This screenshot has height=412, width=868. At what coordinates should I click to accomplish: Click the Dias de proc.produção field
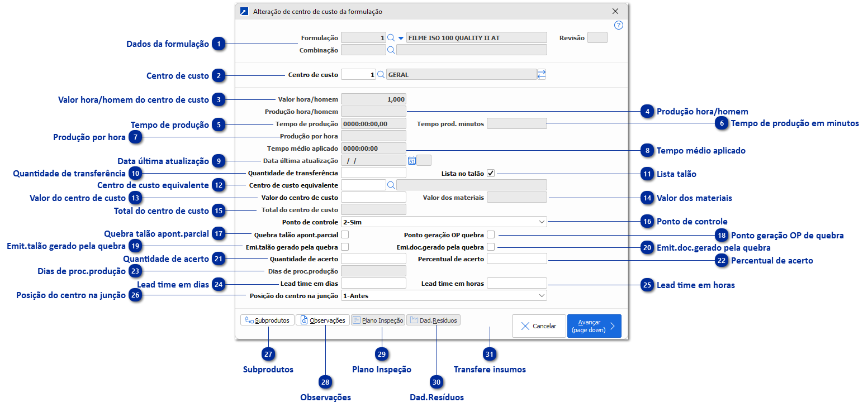[373, 271]
